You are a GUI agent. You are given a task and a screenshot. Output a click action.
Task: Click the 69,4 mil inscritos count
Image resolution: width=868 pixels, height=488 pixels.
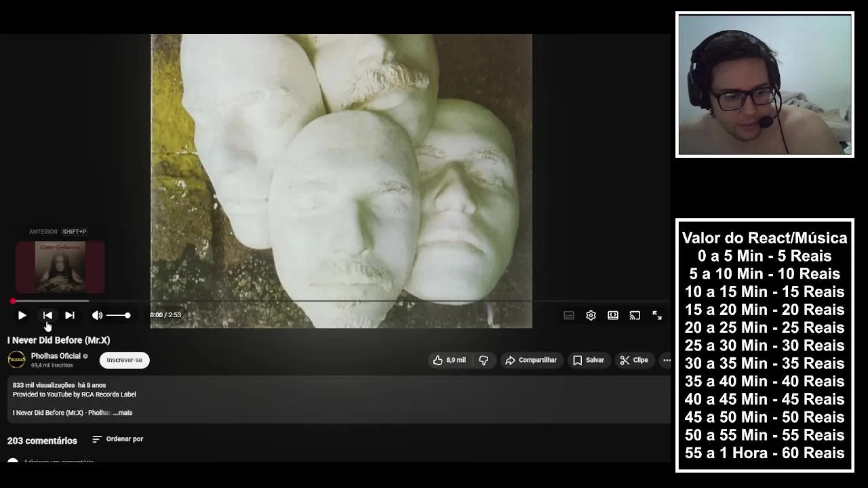click(52, 365)
